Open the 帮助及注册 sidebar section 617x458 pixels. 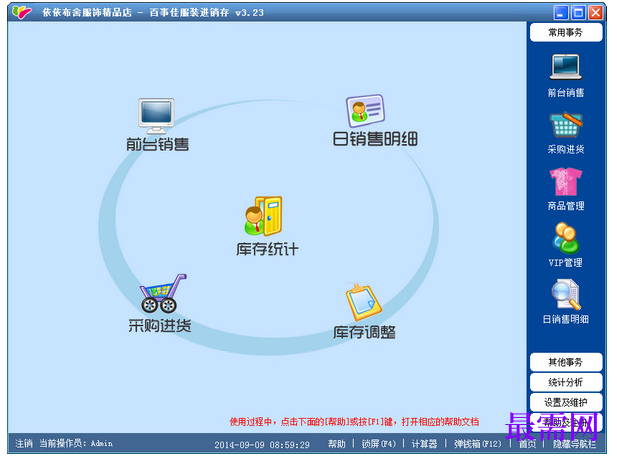click(x=566, y=422)
